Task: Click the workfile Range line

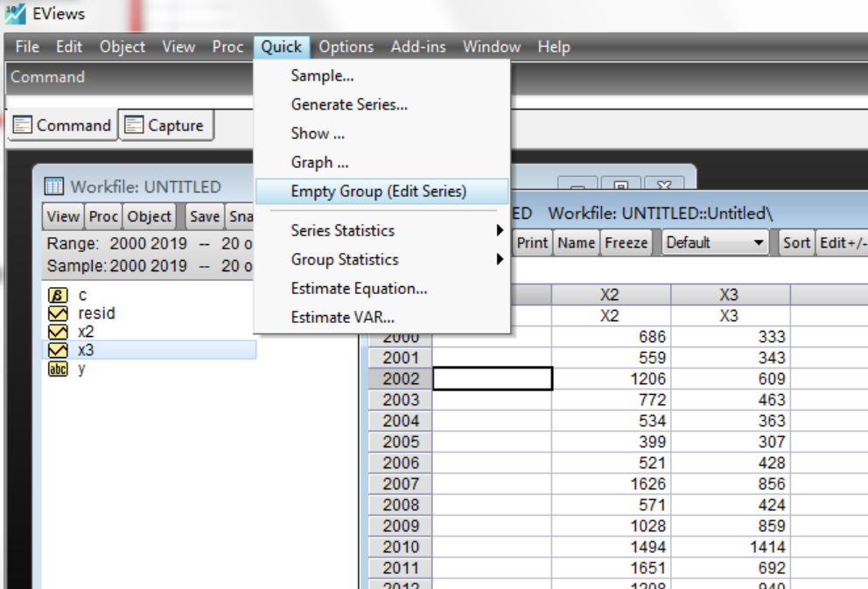Action: pyautogui.click(x=149, y=243)
